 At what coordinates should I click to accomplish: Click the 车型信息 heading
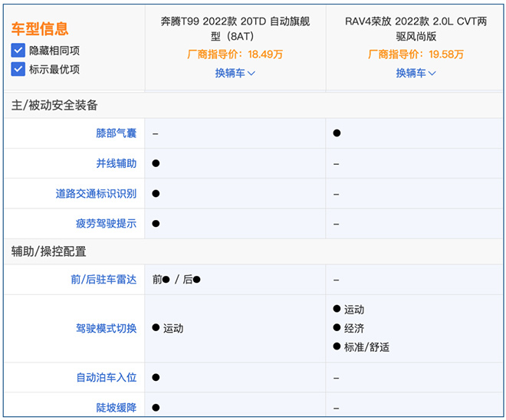tap(40, 28)
